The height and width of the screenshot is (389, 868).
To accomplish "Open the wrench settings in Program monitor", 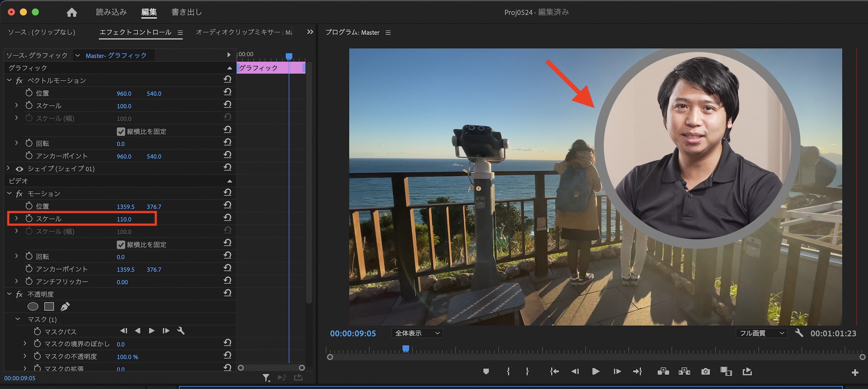I will click(x=799, y=333).
